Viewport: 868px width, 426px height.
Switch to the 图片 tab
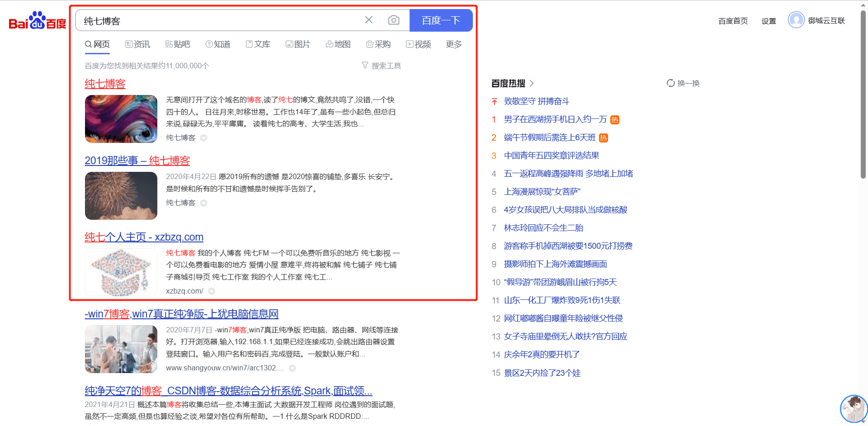(x=298, y=44)
